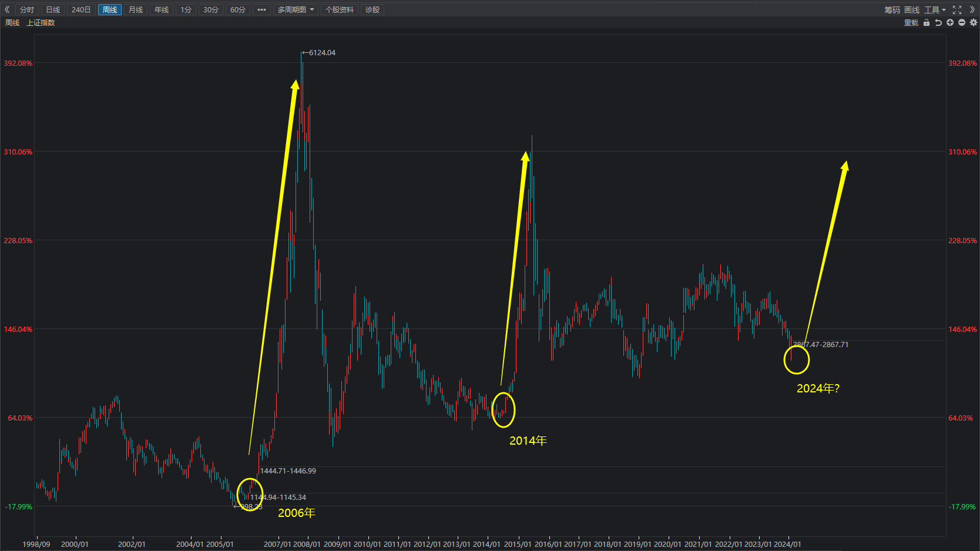Expand the 工具 tools dropdown
Screen dimensions: 980x551
point(935,10)
